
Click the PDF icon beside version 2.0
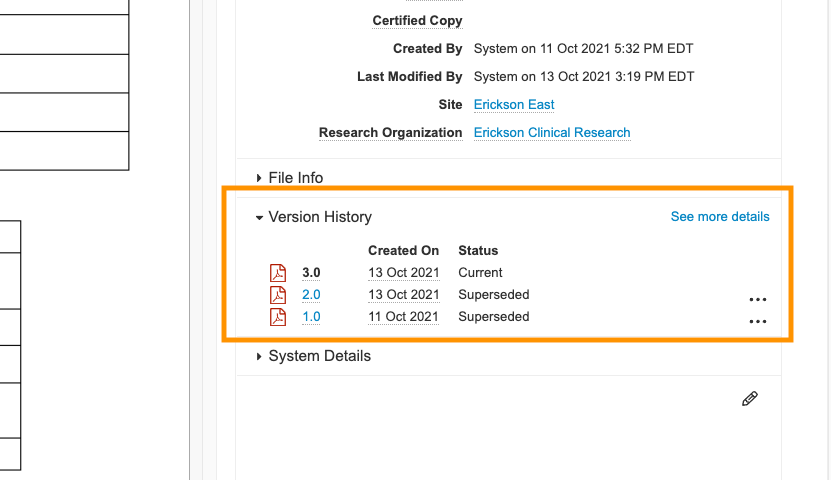pyautogui.click(x=278, y=295)
